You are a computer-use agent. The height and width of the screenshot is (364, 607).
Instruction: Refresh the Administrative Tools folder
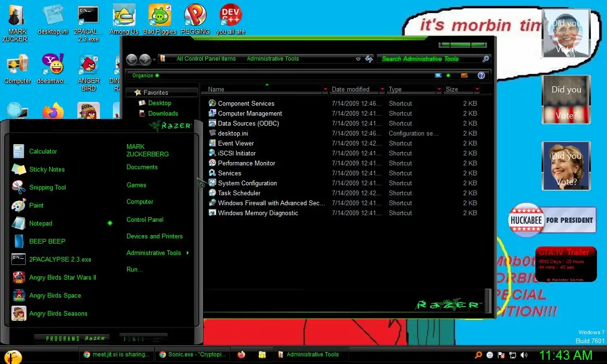(x=369, y=59)
